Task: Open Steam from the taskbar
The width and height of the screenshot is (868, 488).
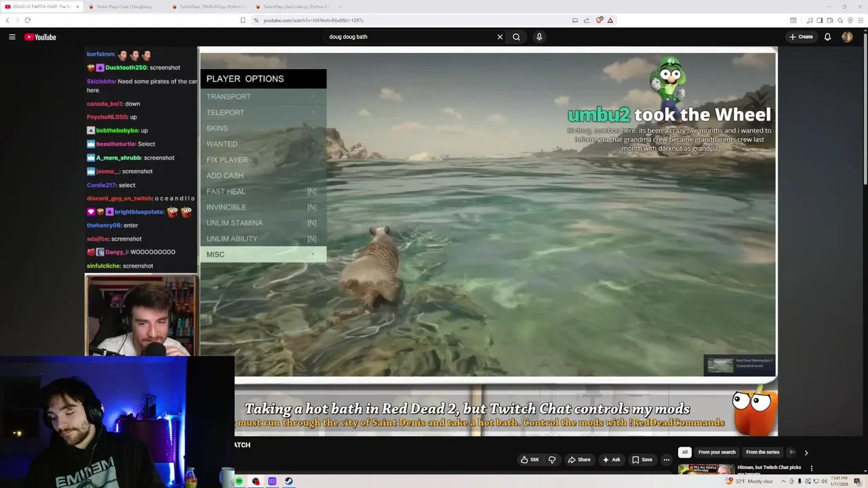Action: click(289, 481)
